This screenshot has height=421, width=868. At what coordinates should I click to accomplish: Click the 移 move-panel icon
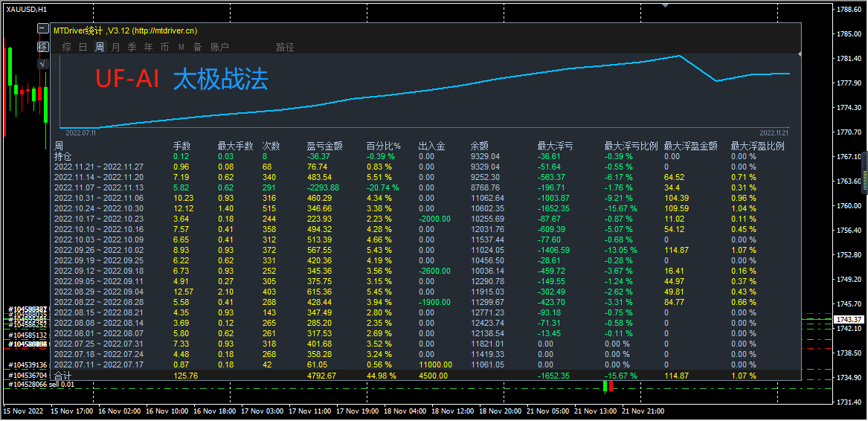tap(43, 47)
